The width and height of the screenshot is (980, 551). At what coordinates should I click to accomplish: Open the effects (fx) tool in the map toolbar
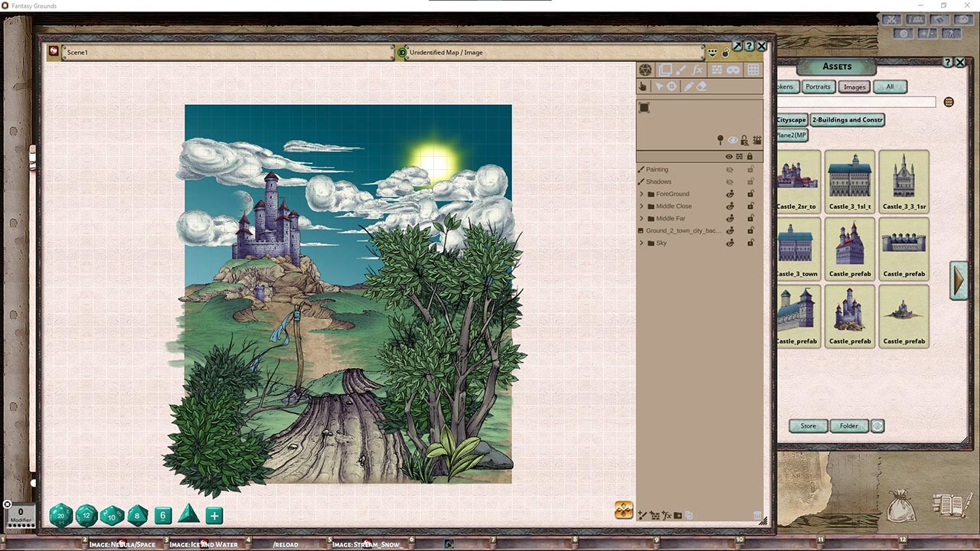tap(698, 70)
